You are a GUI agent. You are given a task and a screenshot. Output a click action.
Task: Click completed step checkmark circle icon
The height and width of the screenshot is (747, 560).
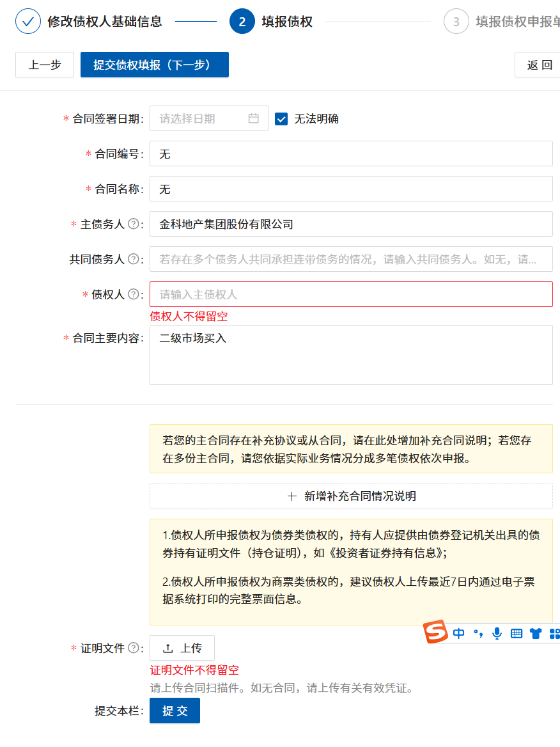pos(28,22)
